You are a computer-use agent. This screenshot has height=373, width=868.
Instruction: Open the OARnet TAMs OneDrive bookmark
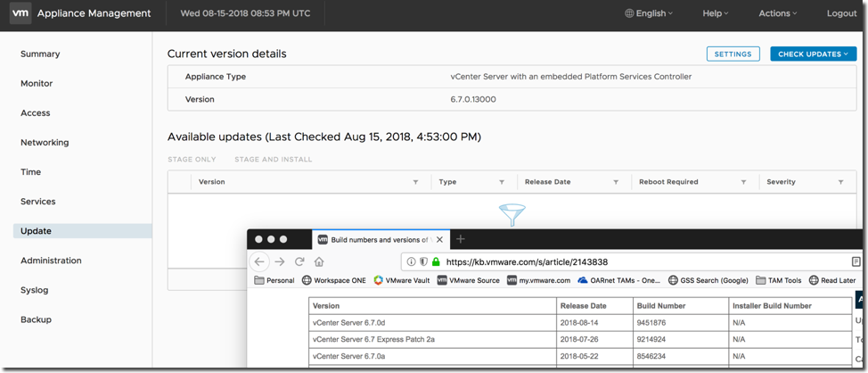point(618,280)
